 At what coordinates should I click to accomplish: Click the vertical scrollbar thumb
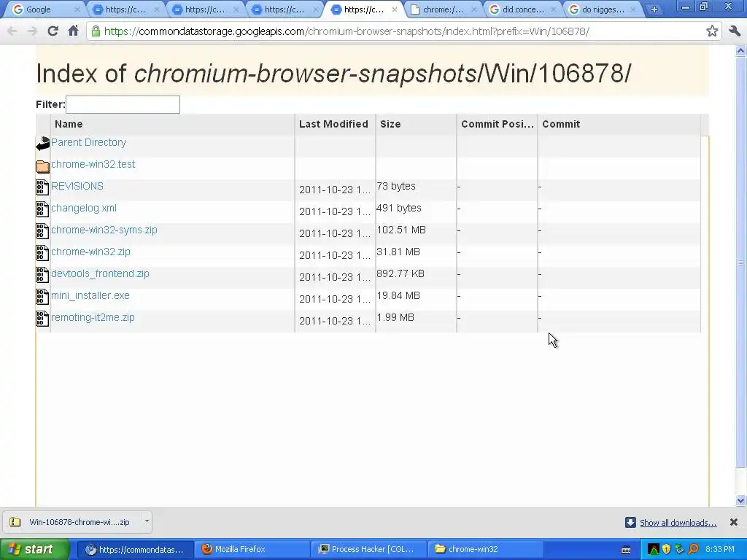(740, 262)
